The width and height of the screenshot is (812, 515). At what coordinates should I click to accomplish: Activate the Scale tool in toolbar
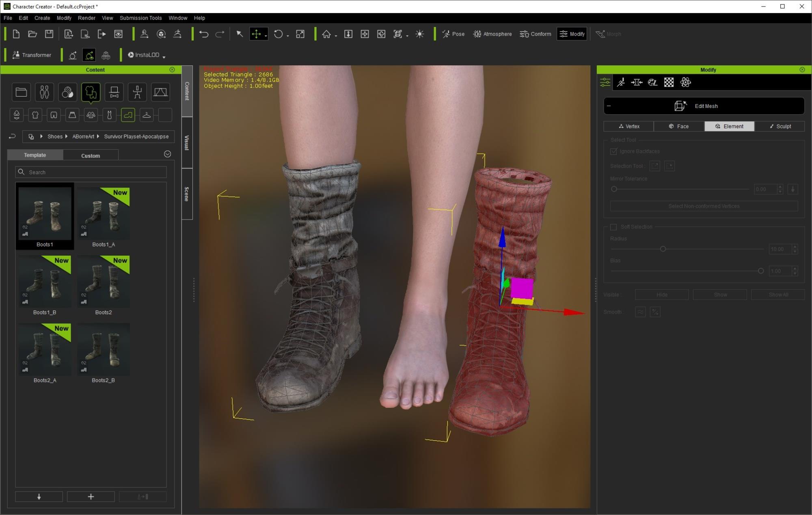pos(300,34)
